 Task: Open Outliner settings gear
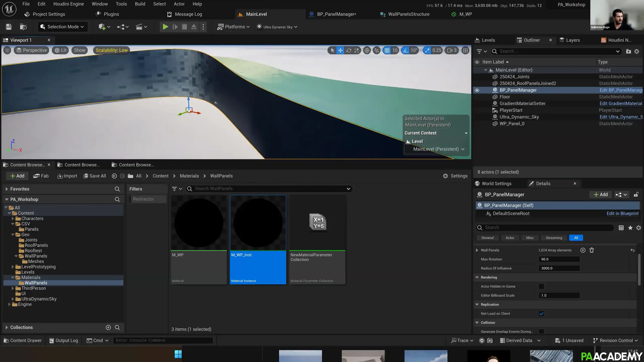click(x=637, y=51)
